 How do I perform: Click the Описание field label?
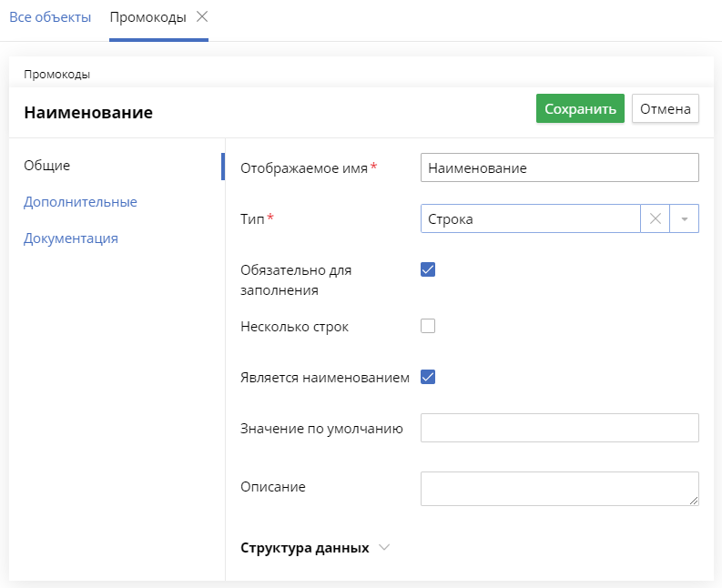click(x=273, y=487)
